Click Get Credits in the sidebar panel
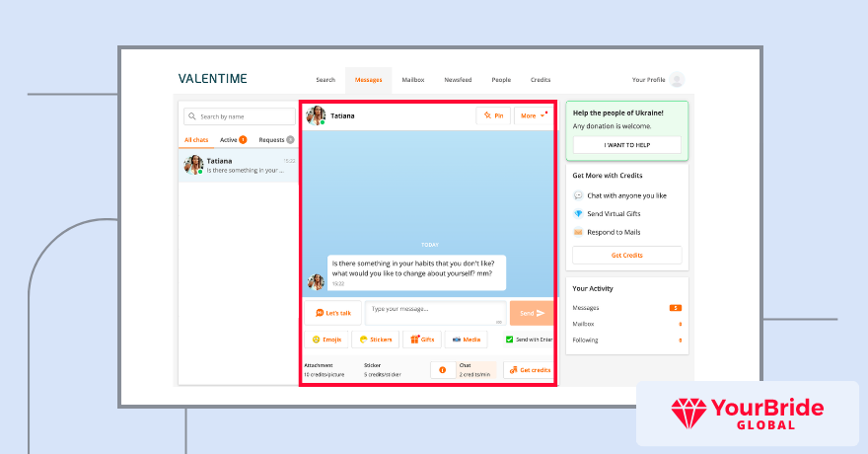 point(626,256)
